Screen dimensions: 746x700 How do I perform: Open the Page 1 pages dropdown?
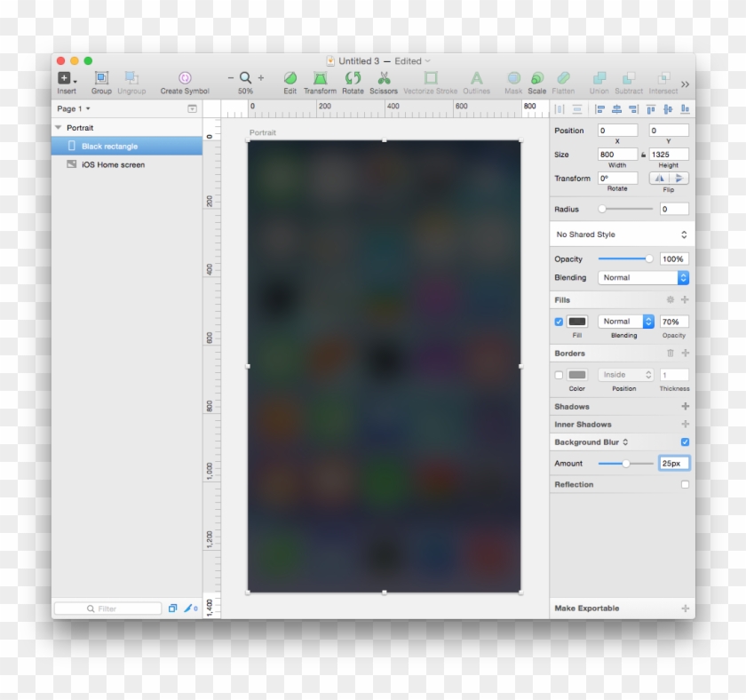point(74,108)
